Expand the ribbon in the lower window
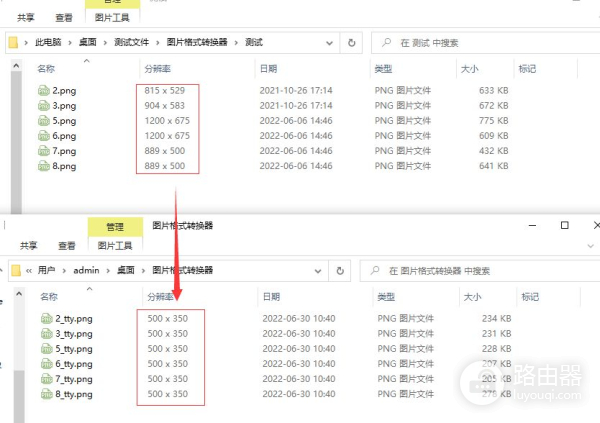Viewport: 600px width, 423px height. [x=590, y=246]
